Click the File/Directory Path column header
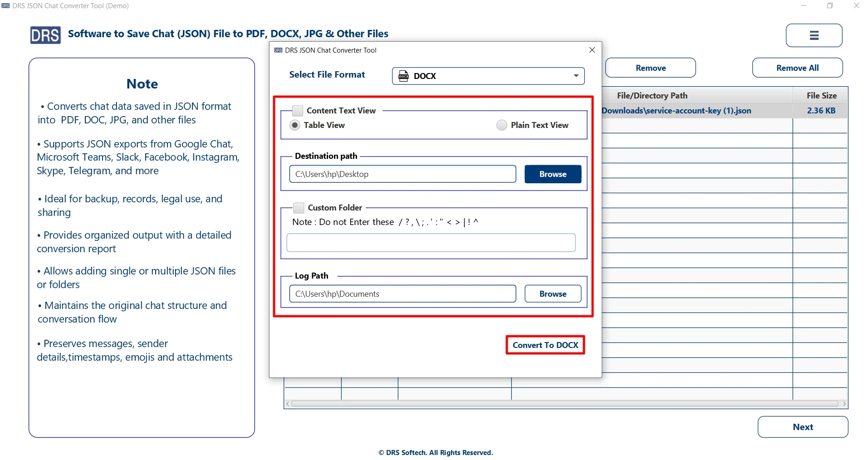The image size is (868, 460). (652, 96)
